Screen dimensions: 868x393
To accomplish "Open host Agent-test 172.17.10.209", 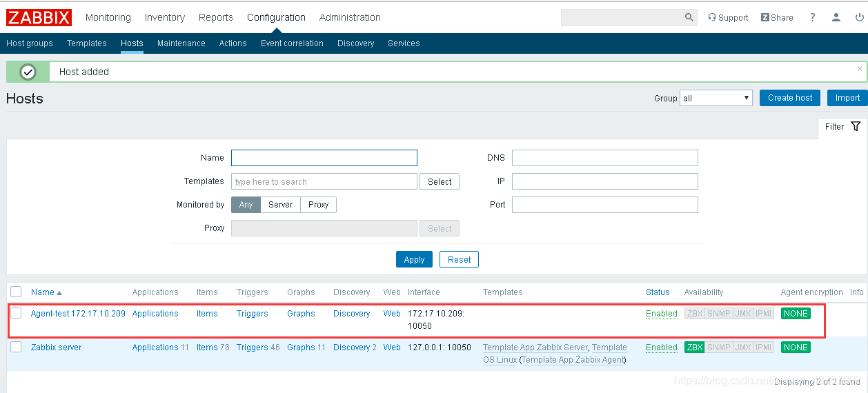I will click(x=78, y=314).
